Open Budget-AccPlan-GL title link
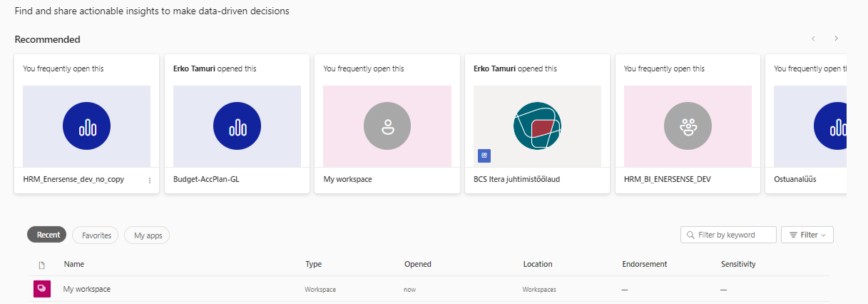This screenshot has height=304, width=868. [206, 179]
